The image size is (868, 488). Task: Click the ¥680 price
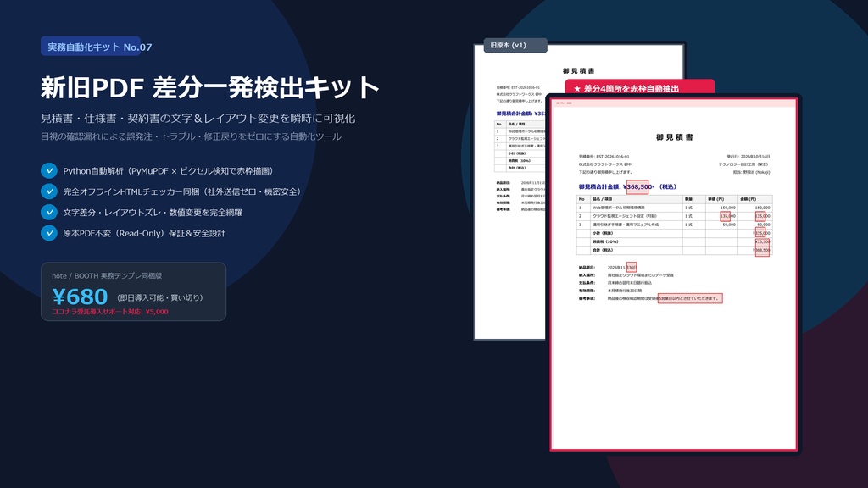point(80,297)
